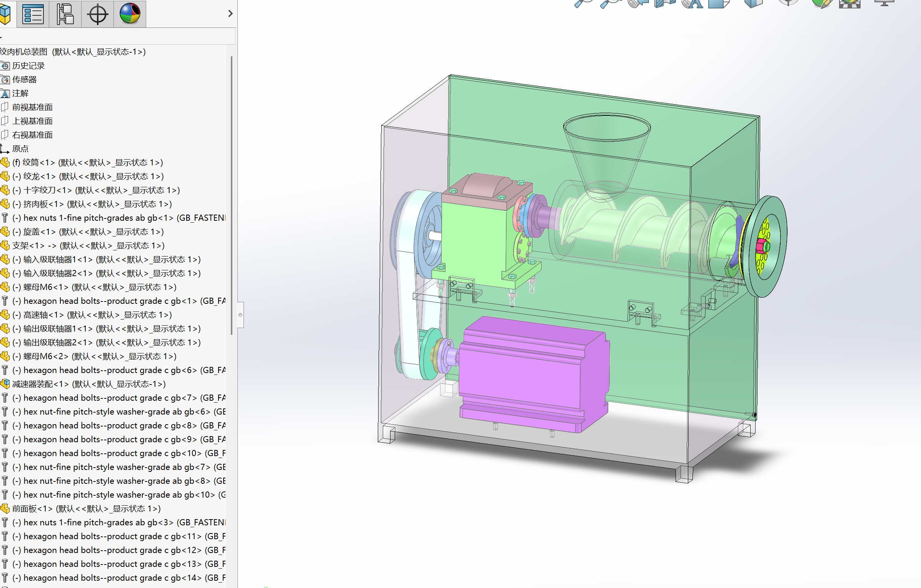This screenshot has height=588, width=921.
Task: Click the Edit Appearance color ball icon
Action: click(821, 3)
